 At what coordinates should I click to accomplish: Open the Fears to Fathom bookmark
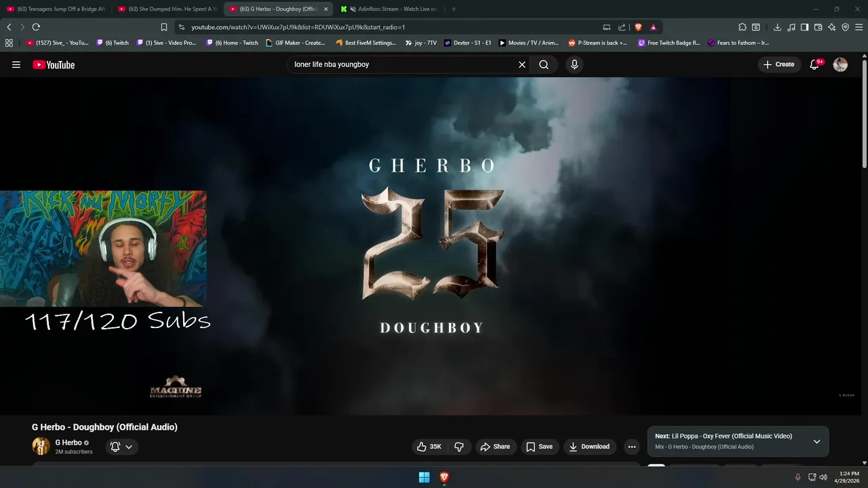(738, 43)
